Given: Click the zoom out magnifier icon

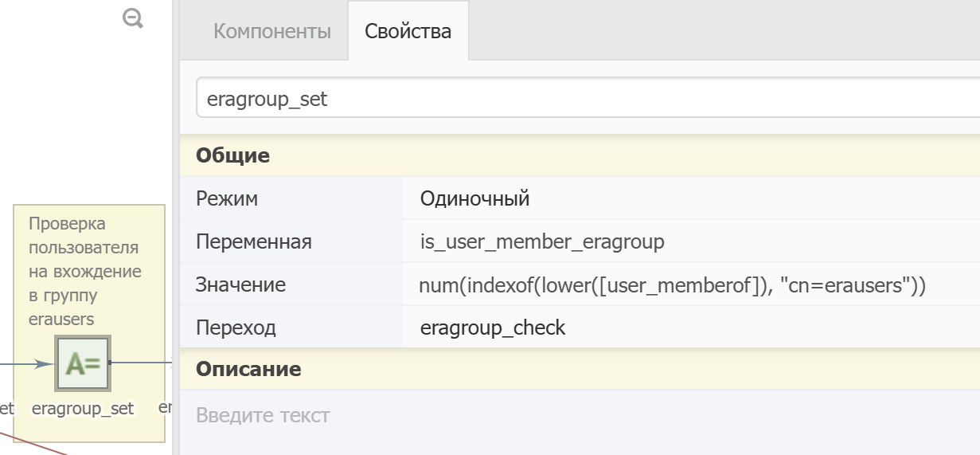Looking at the screenshot, I should coord(132,18).
